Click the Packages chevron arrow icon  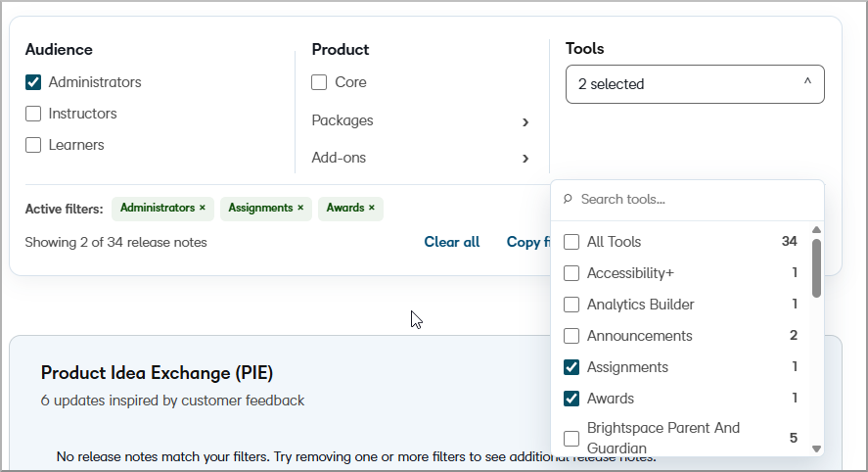click(x=525, y=122)
